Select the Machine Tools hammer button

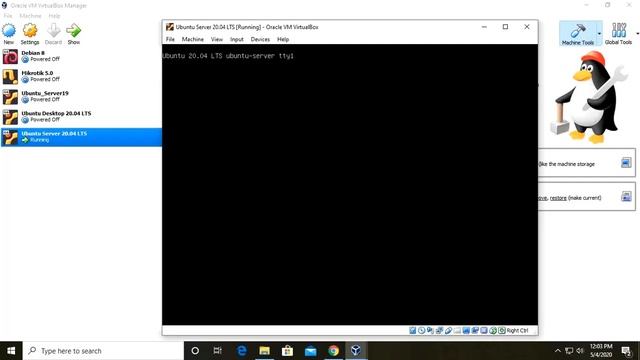pyautogui.click(x=578, y=33)
